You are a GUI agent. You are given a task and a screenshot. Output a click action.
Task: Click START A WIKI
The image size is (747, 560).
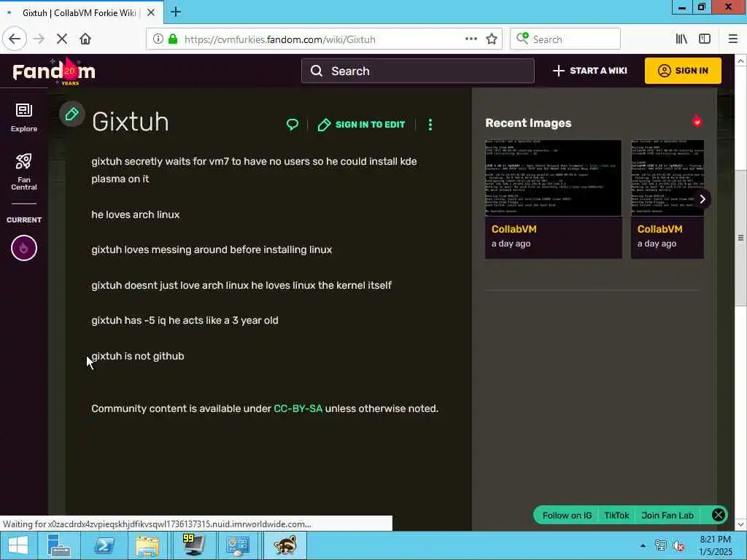coord(589,71)
